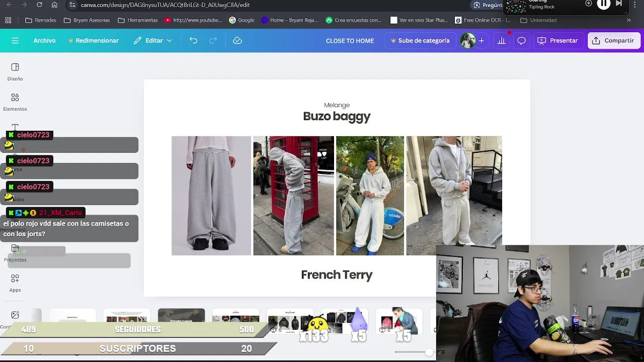This screenshot has height=362, width=644.
Task: Open the dark grey page thumbnail
Action: point(181,322)
